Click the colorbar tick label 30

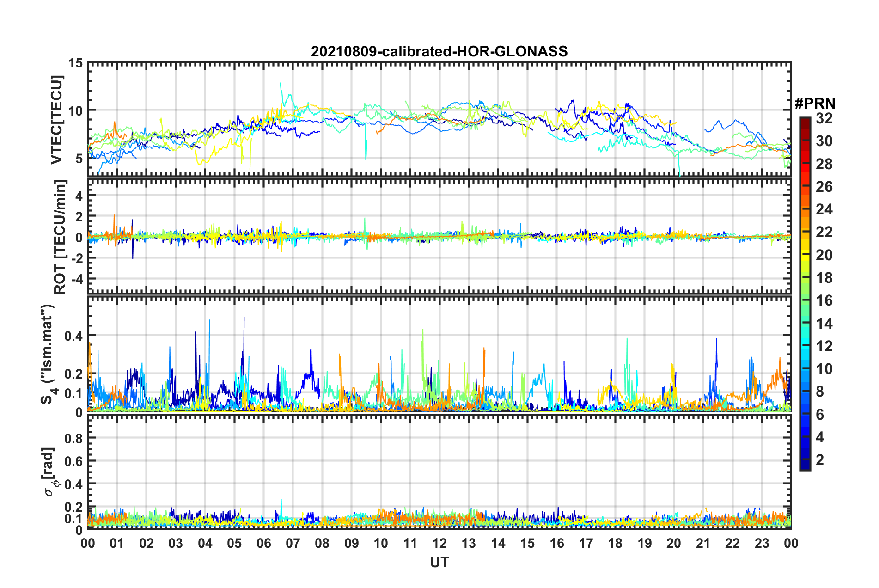[x=824, y=141]
